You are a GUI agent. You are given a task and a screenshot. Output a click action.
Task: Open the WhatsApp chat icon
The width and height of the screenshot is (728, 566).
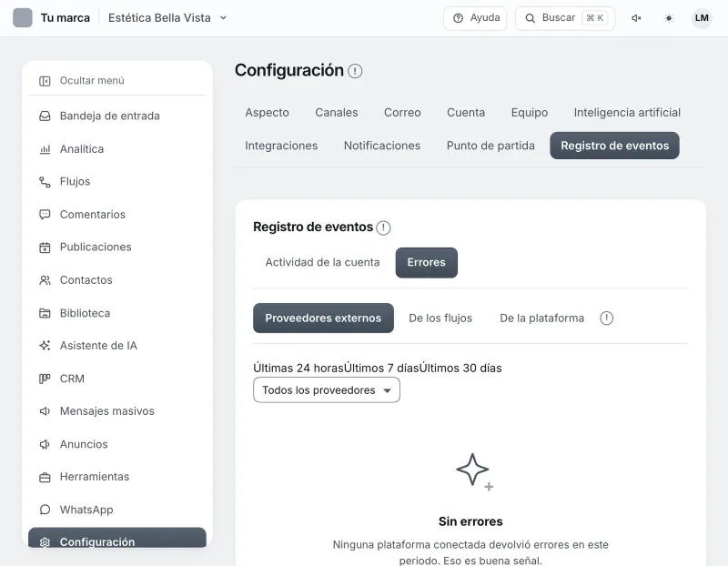[45, 510]
